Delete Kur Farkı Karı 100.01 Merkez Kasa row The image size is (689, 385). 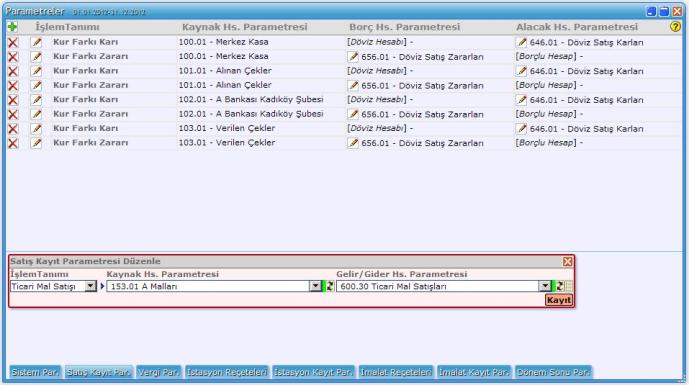pos(13,43)
